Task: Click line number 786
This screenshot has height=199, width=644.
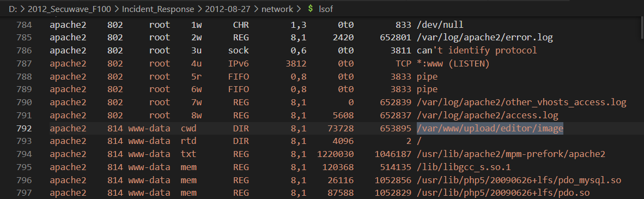Action: click(24, 51)
